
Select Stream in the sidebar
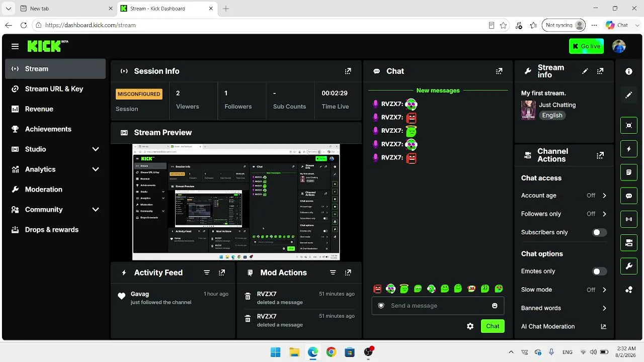pos(55,69)
